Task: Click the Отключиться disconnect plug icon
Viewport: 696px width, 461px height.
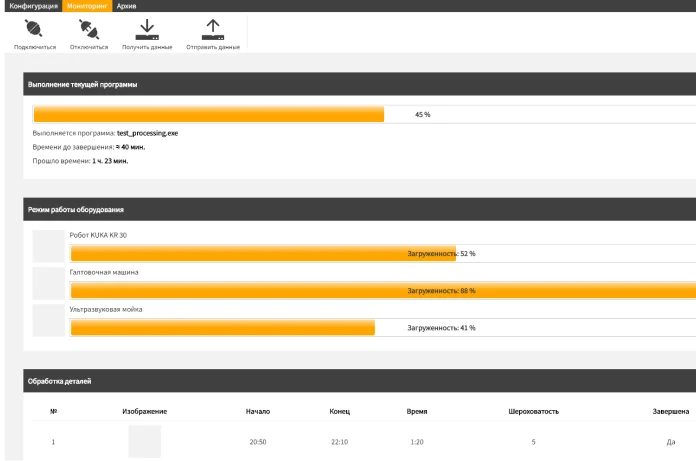Action: pyautogui.click(x=89, y=29)
